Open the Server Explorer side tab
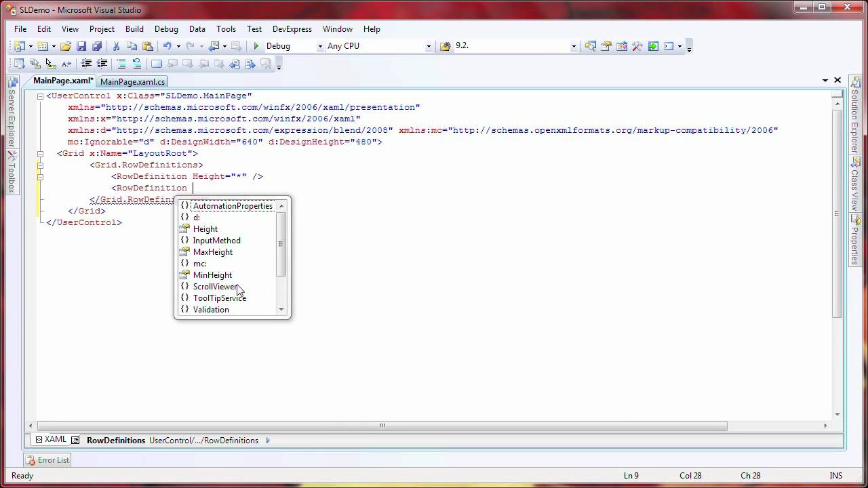868x488 pixels. (x=12, y=113)
